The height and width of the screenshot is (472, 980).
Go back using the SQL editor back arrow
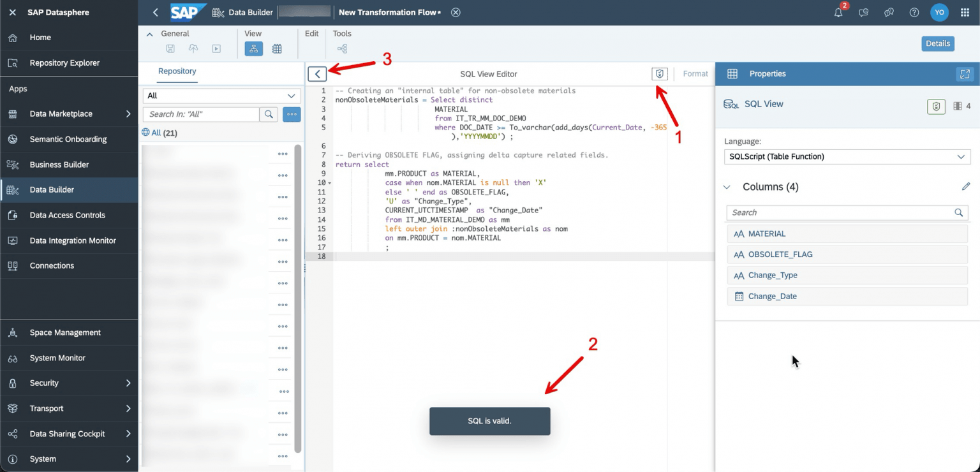[317, 74]
